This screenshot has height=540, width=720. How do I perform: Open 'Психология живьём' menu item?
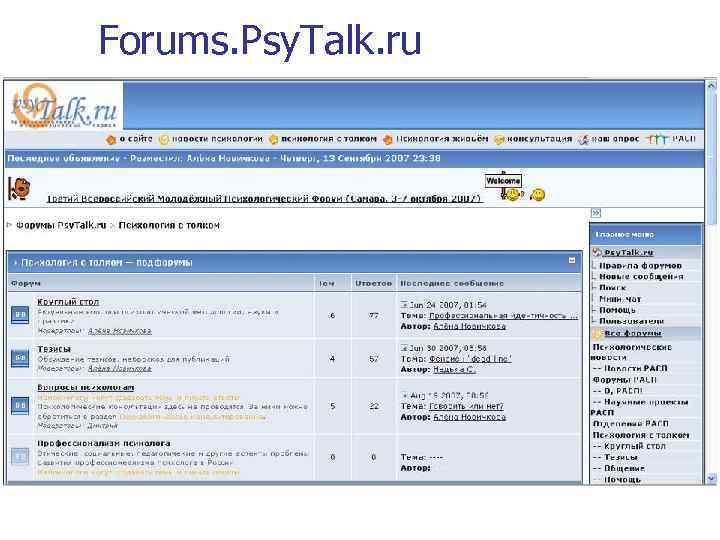coord(442,139)
